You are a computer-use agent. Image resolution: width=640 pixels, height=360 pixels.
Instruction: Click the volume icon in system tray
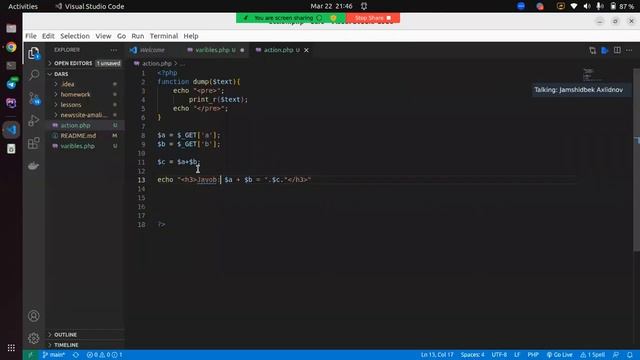(587, 6)
